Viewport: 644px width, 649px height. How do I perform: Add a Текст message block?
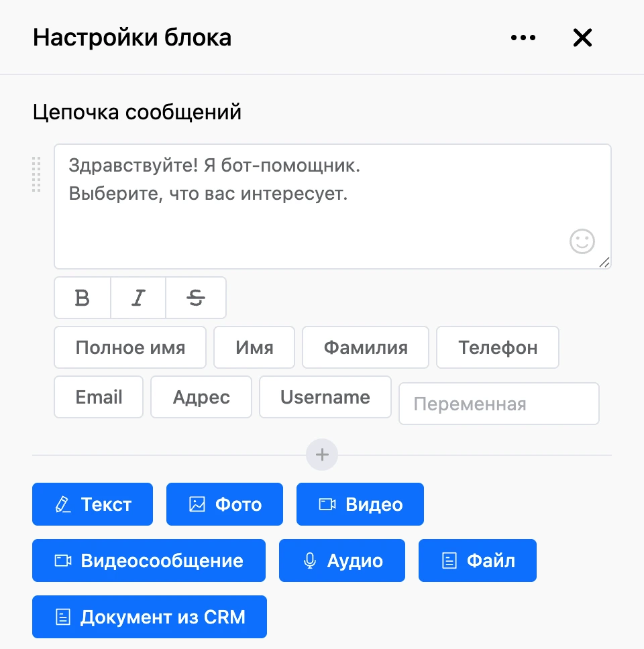(x=93, y=504)
